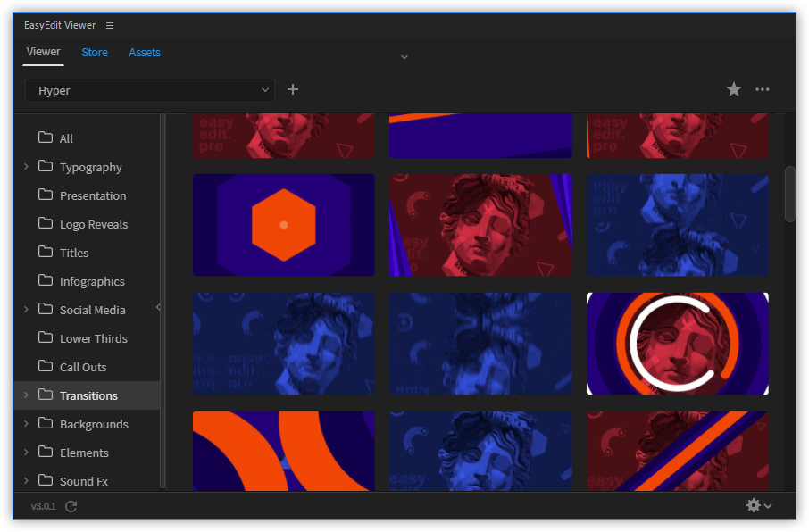Viewport: 809px width, 532px height.
Task: Expand the Social Media folder
Action: tap(26, 309)
